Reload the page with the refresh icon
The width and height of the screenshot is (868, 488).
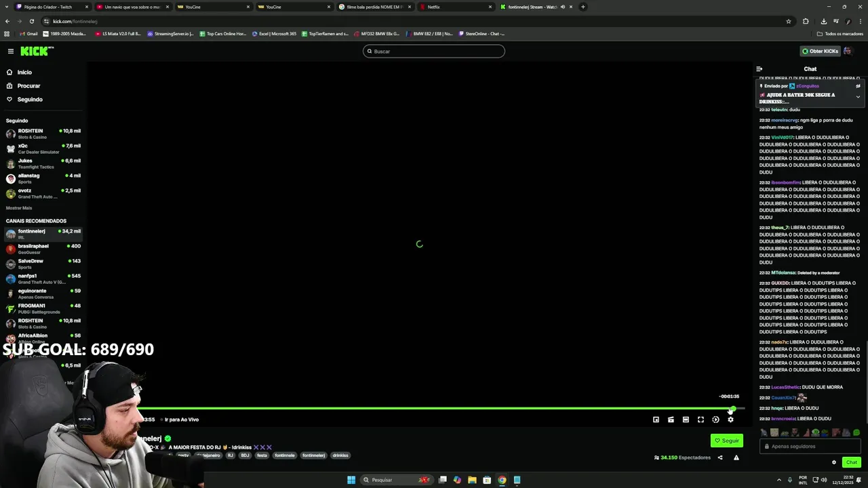(x=31, y=21)
